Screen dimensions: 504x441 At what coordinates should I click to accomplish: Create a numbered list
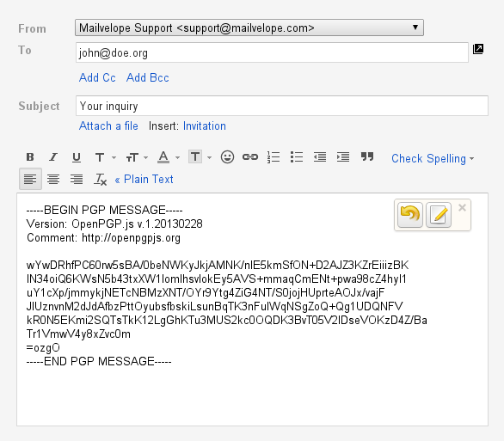tap(274, 157)
